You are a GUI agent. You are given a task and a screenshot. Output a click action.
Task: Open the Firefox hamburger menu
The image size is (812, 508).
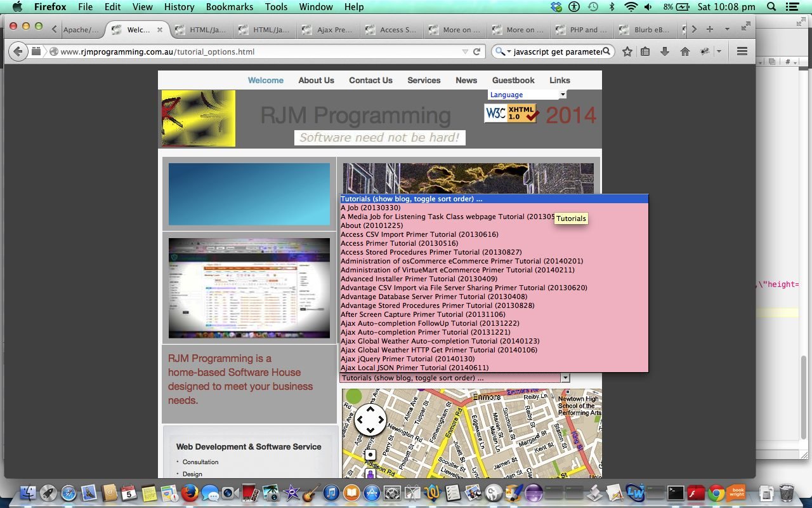click(742, 51)
